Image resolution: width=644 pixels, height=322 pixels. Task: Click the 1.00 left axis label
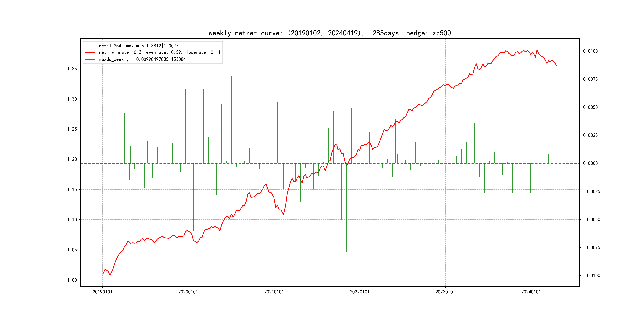[x=72, y=280]
